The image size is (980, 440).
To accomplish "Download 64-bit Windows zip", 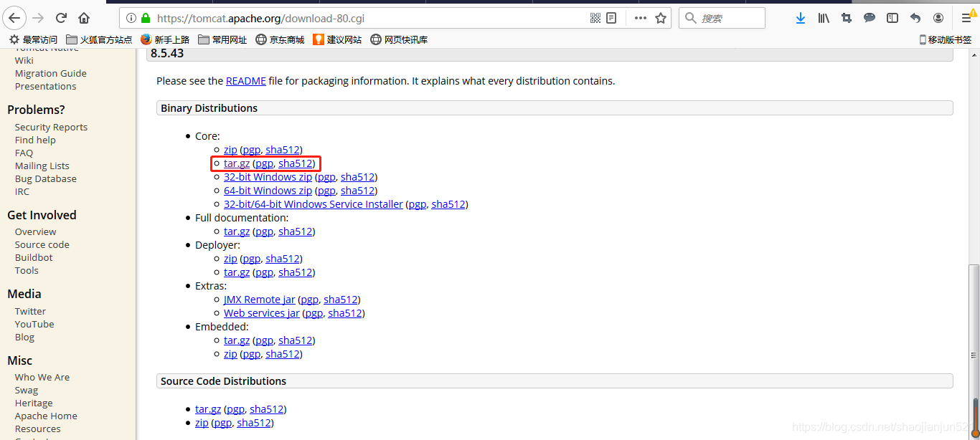I will click(268, 191).
